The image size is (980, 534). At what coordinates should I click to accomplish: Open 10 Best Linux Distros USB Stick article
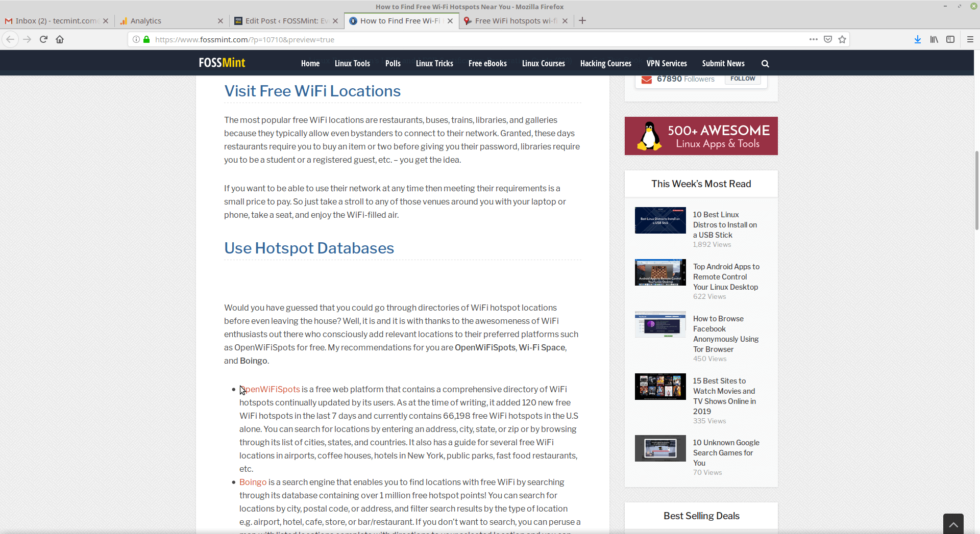coord(725,225)
